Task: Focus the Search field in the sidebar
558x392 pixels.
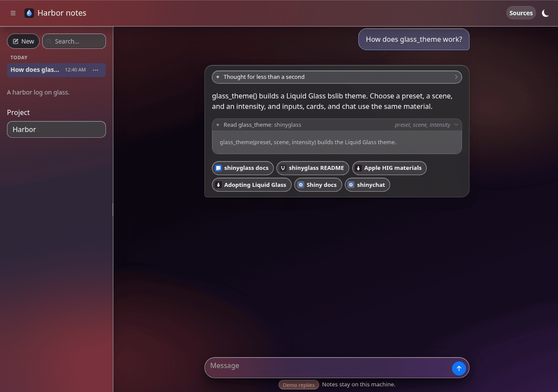Action: (x=74, y=41)
